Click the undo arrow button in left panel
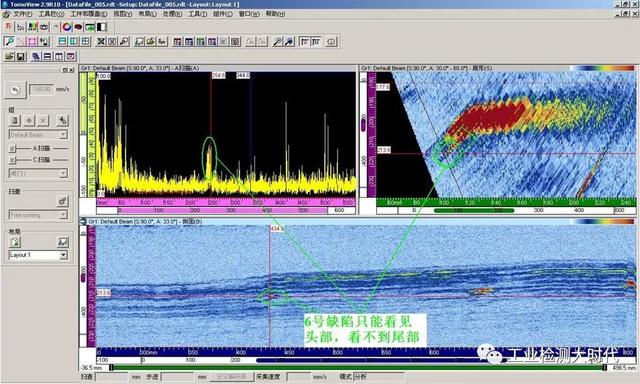Viewport: 640px width, 384px height. pyautogui.click(x=15, y=90)
